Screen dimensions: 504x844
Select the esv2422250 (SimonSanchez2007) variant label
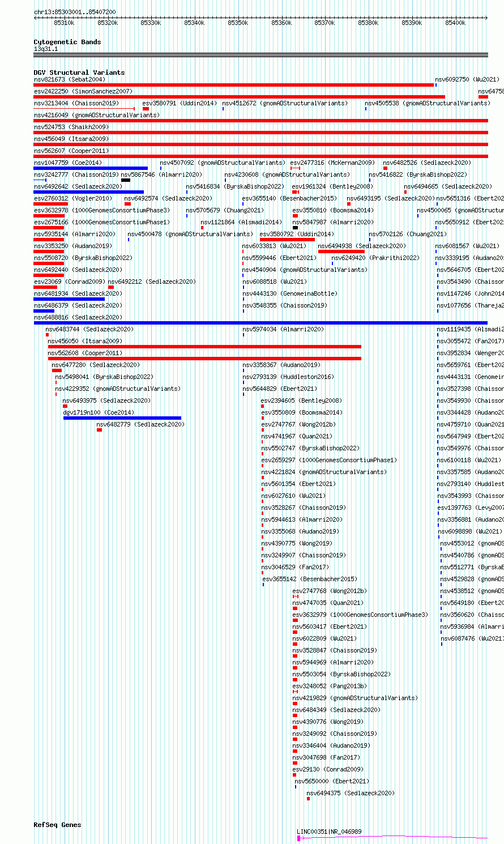83,91
